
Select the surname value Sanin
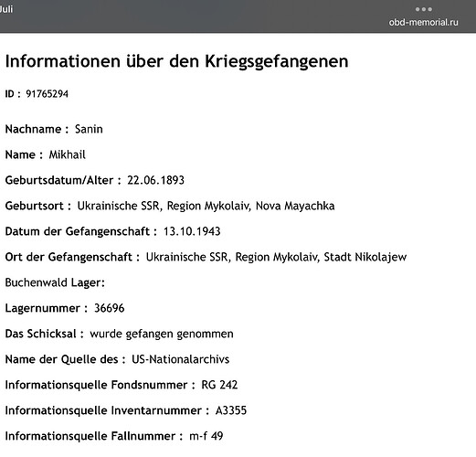(89, 129)
